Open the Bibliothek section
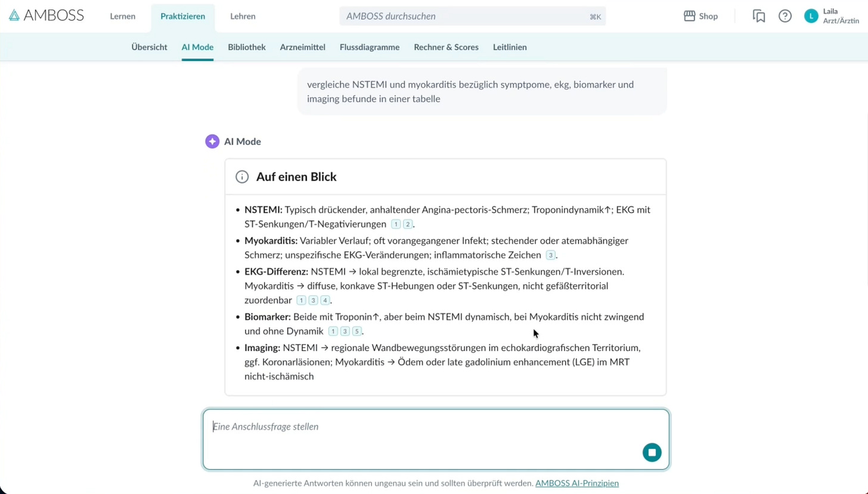This screenshot has width=868, height=494. [x=246, y=47]
